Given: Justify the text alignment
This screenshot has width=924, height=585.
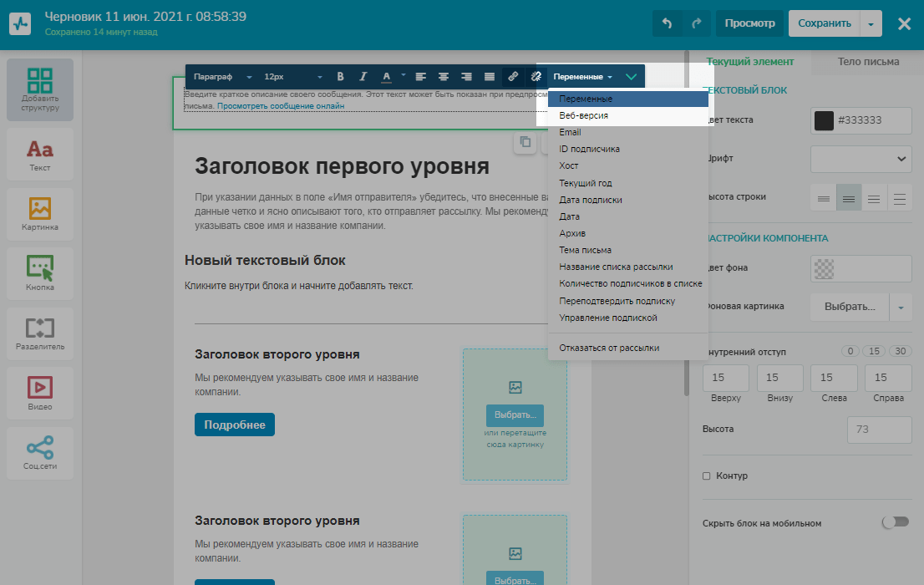Looking at the screenshot, I should click(x=490, y=77).
